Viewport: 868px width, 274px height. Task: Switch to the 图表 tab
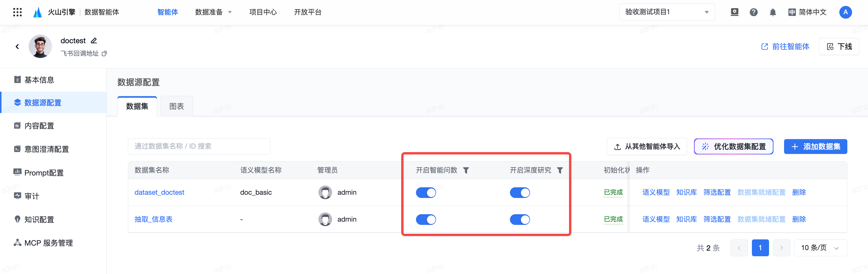tap(176, 106)
